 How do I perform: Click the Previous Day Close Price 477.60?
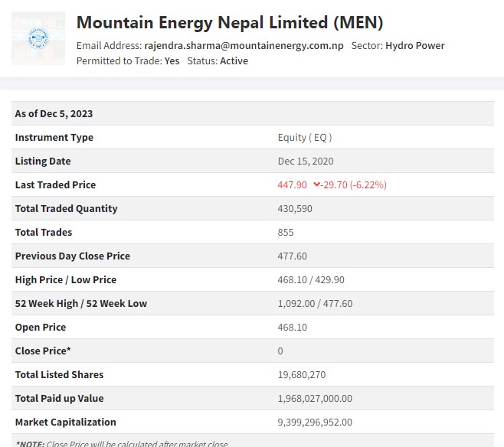tap(292, 256)
